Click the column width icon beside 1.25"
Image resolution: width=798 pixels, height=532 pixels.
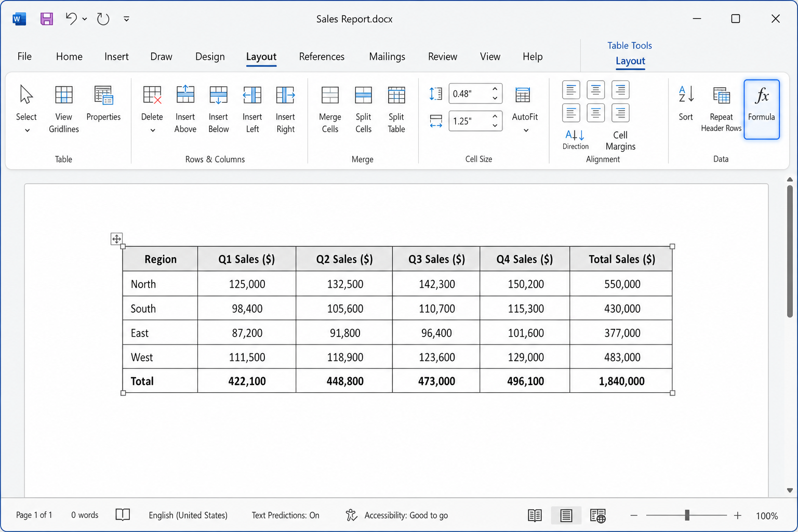pos(436,121)
